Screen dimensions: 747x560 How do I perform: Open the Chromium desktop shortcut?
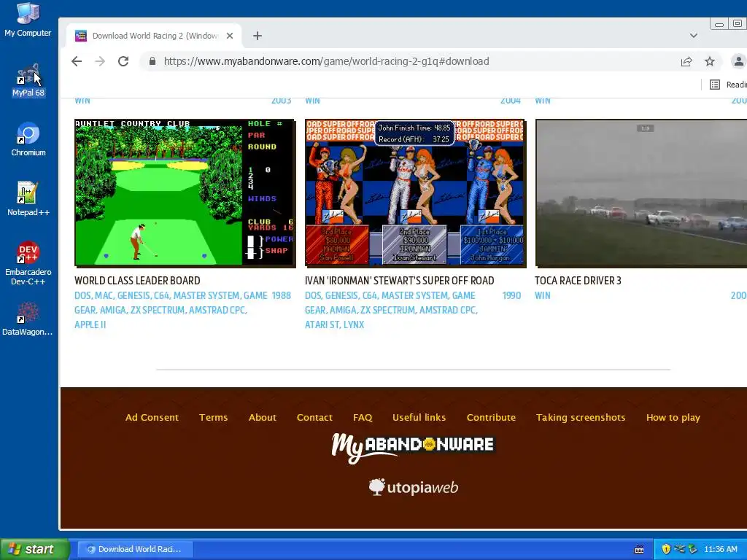pyautogui.click(x=28, y=139)
